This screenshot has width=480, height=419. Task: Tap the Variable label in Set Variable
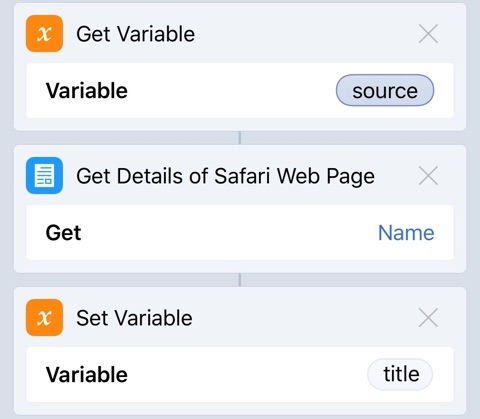pyautogui.click(x=87, y=375)
